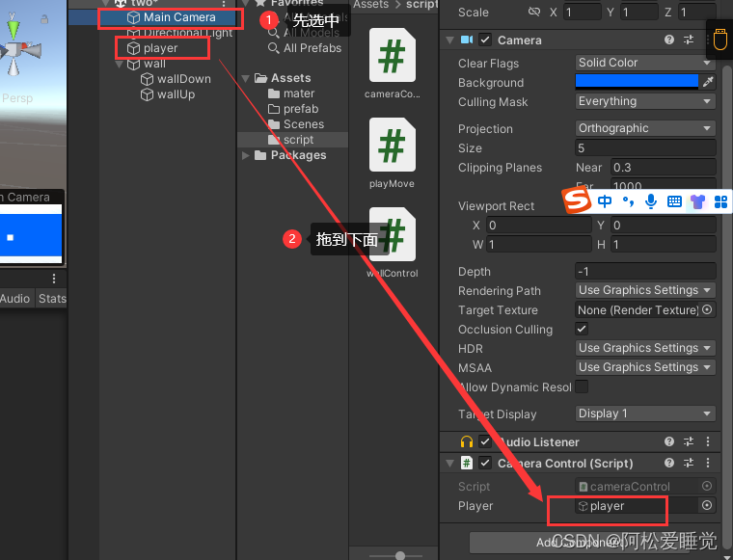Open Camera component help icon

(x=669, y=40)
